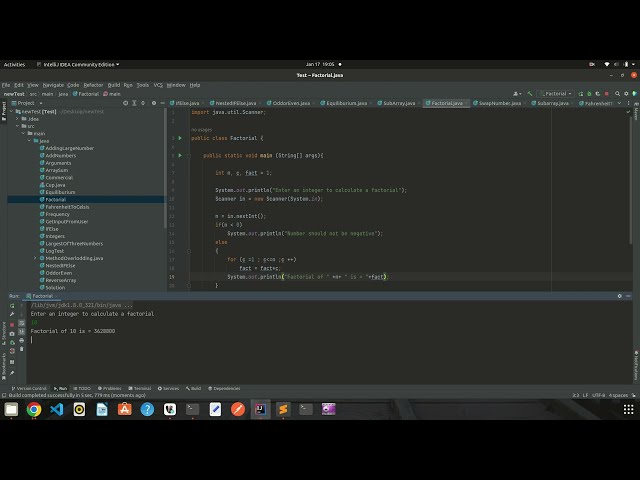Viewport: 640px width, 480px height.
Task: Run the Factorial configuration from toolbar
Action: pyautogui.click(x=581, y=93)
